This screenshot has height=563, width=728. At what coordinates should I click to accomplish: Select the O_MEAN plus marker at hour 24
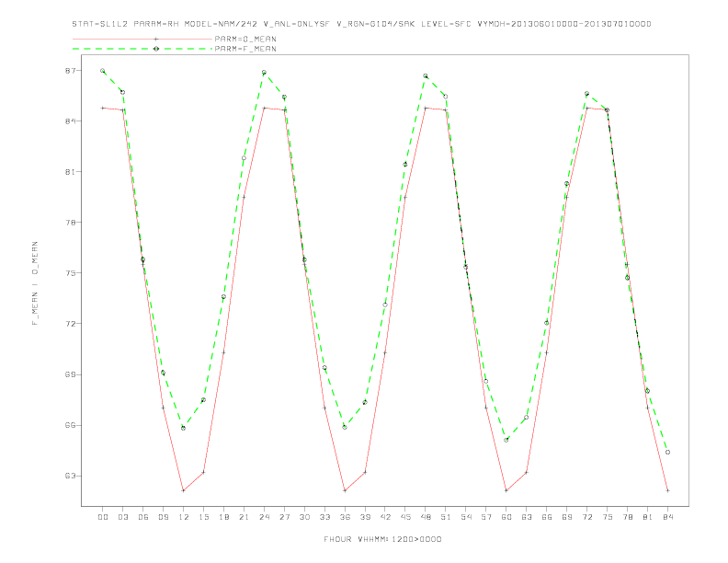point(264,108)
